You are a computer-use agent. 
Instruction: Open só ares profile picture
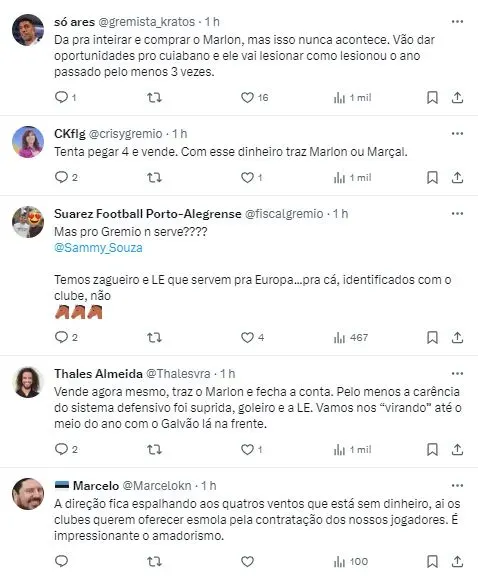(x=28, y=30)
